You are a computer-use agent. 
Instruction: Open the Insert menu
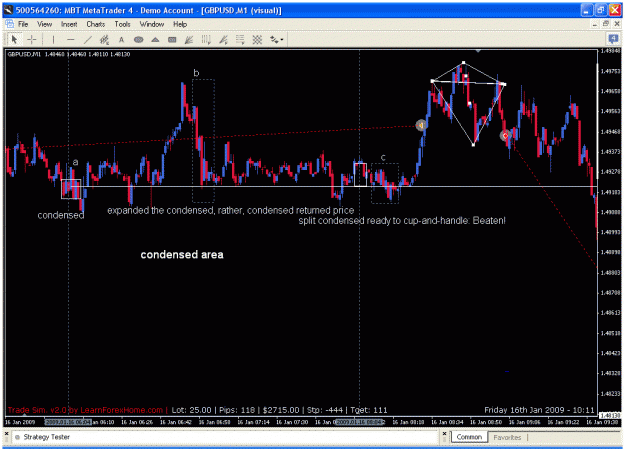click(x=69, y=24)
